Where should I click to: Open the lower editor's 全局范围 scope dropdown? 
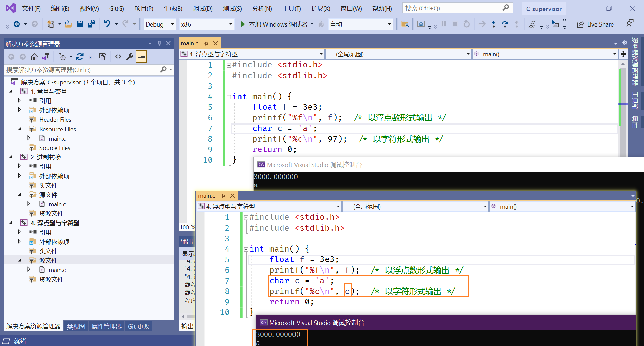[x=415, y=206]
